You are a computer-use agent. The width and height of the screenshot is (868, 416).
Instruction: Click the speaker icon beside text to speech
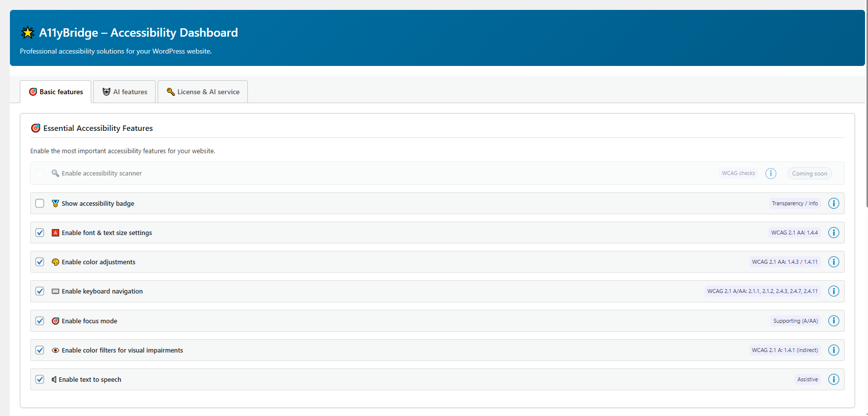54,379
